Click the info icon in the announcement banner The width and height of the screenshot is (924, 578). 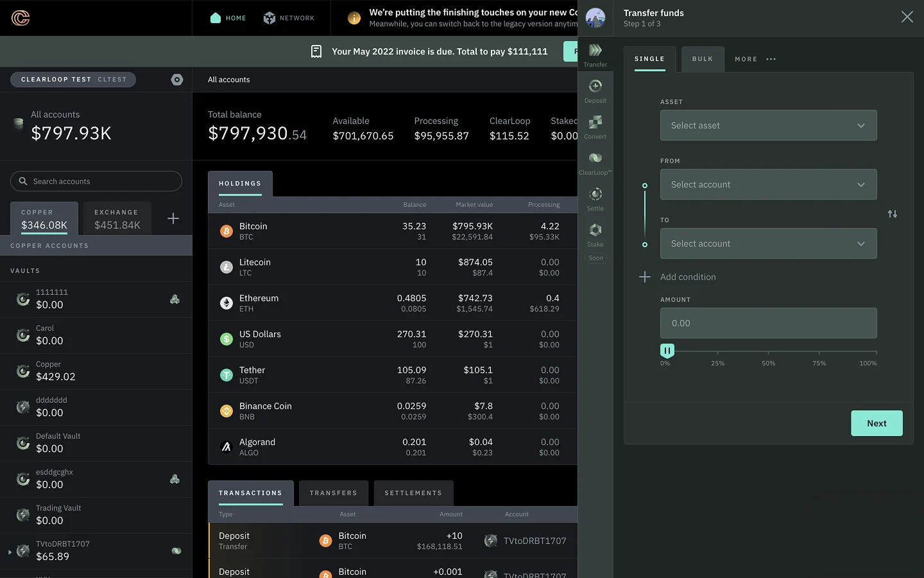click(354, 18)
